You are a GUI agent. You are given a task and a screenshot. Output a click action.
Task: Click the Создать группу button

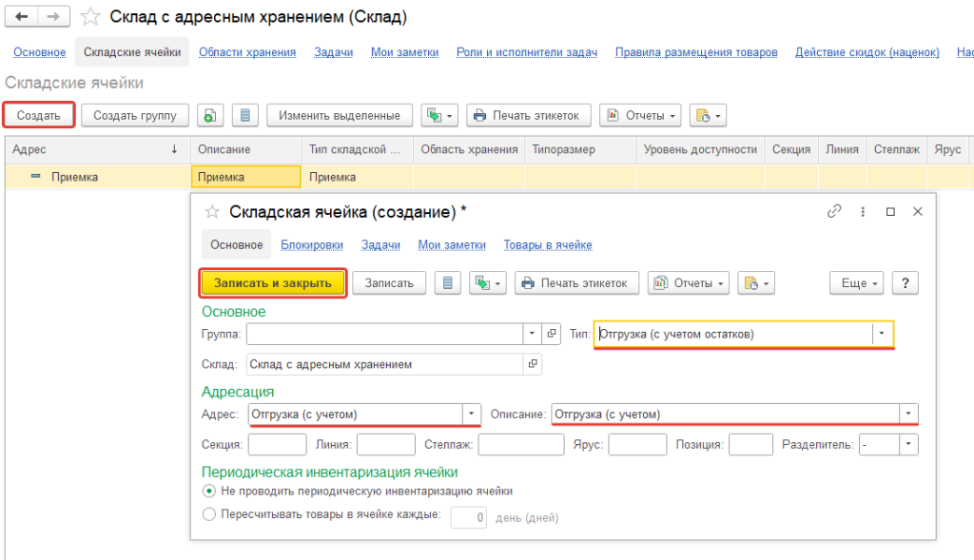(135, 116)
